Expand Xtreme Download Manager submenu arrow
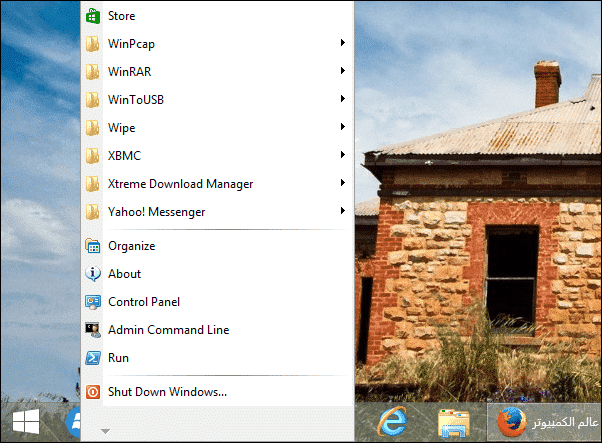 tap(343, 184)
